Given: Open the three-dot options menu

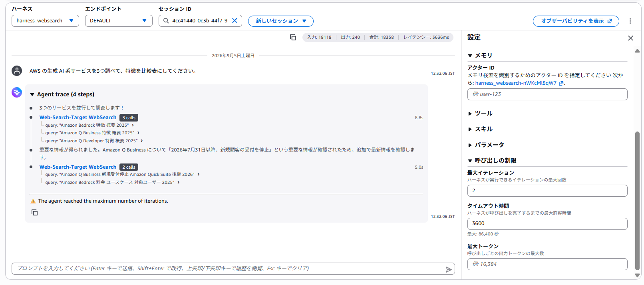Looking at the screenshot, I should pyautogui.click(x=630, y=21).
